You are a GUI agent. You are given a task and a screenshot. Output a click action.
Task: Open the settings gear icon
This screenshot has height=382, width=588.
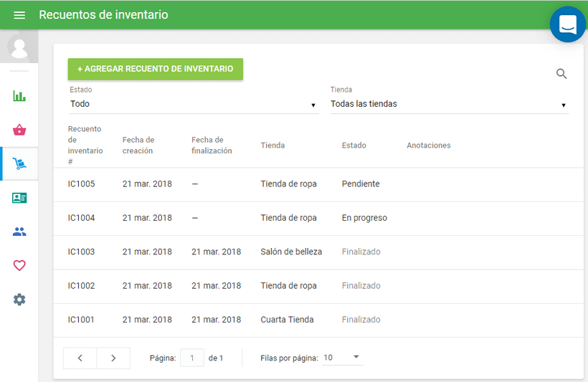tap(19, 300)
